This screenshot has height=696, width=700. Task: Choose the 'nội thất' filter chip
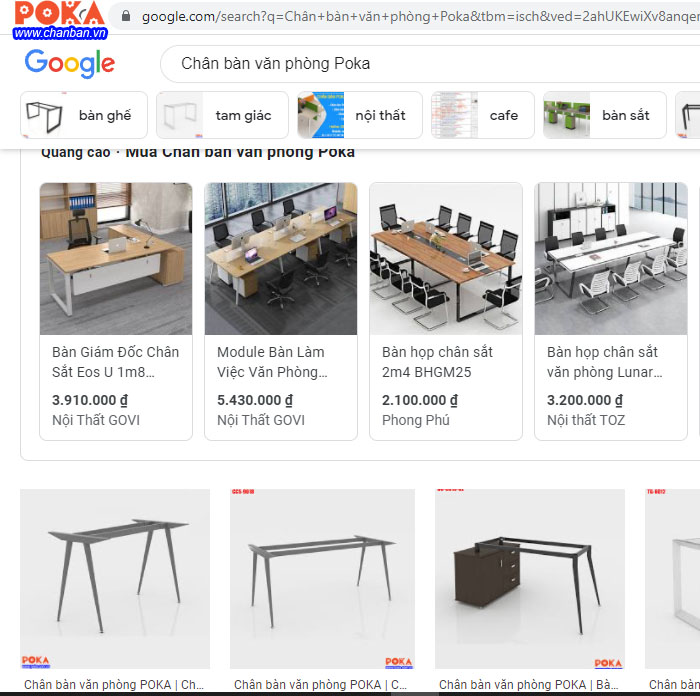360,115
